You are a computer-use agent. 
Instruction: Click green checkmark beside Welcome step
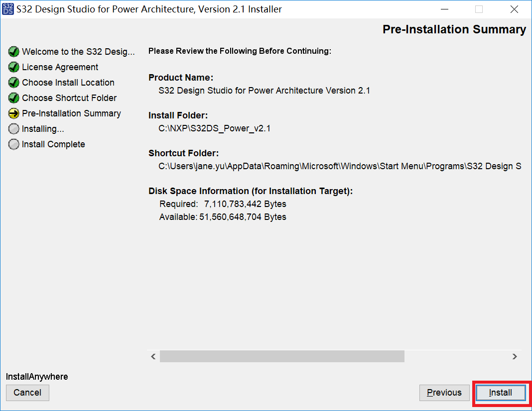[14, 52]
